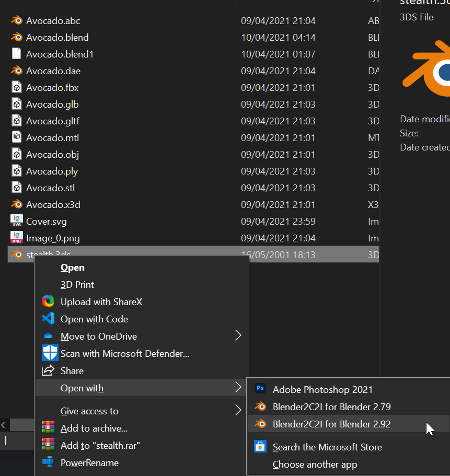This screenshot has width=450, height=476.
Task: Click the 3D object icon beside Avocado.obj
Action: click(17, 154)
